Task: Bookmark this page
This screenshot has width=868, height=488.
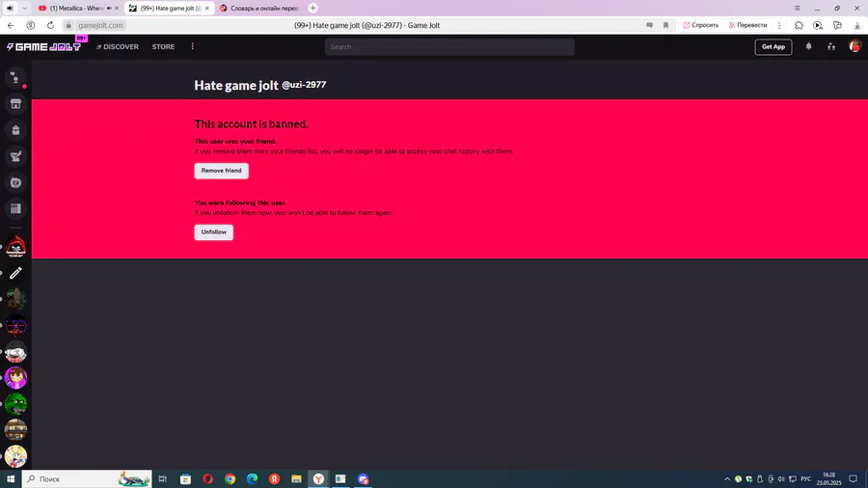Action: point(665,25)
